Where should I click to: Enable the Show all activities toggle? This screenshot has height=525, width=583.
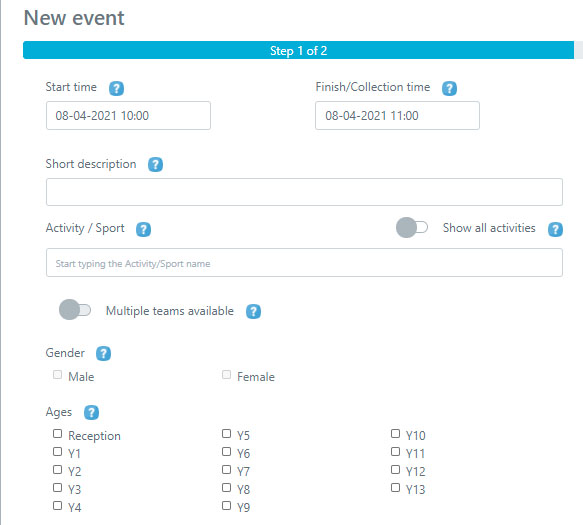(412, 227)
